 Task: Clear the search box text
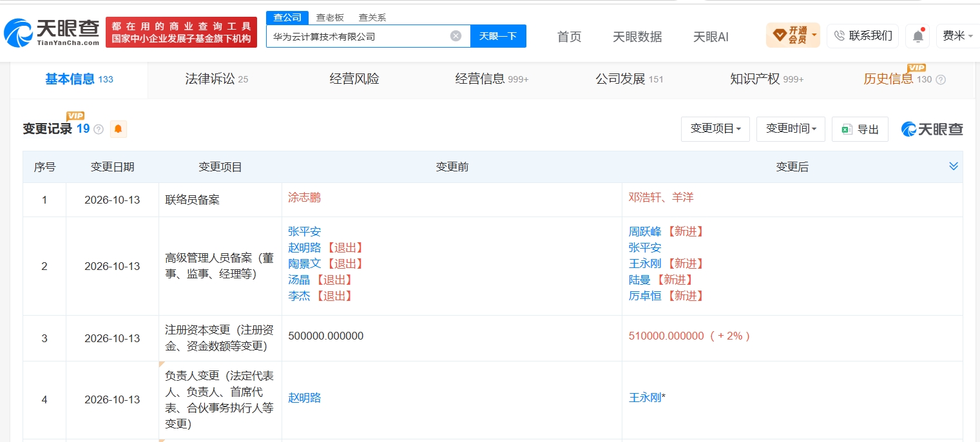[x=456, y=36]
